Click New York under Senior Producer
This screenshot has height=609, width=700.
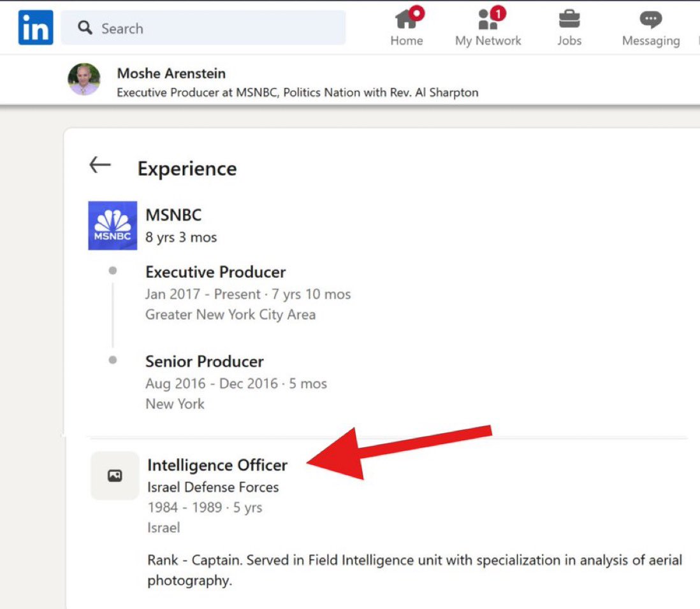(x=175, y=405)
